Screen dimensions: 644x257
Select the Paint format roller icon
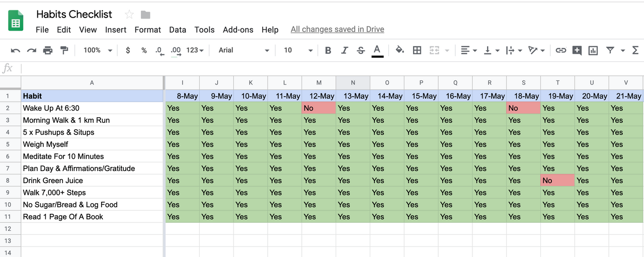coord(64,50)
